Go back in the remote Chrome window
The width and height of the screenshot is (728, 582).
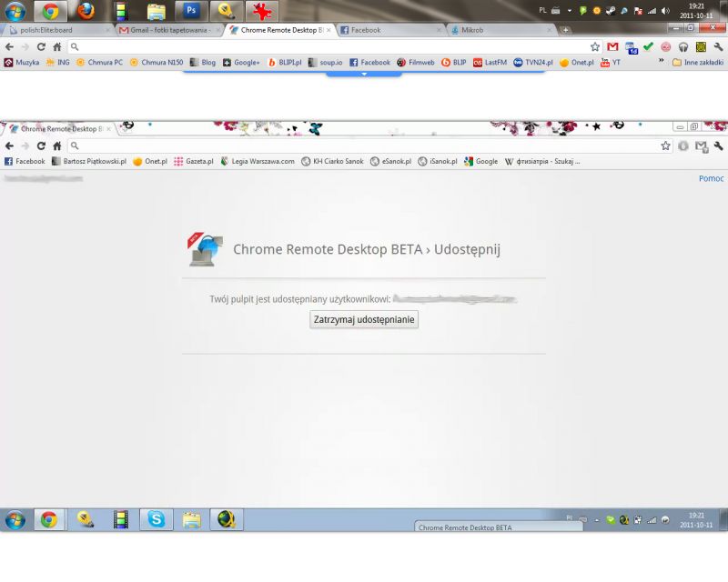tap(9, 145)
